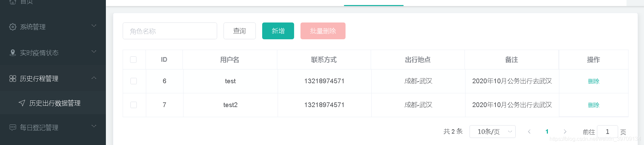644x145 pixels.
Task: Click the green 新增 button
Action: click(x=278, y=31)
